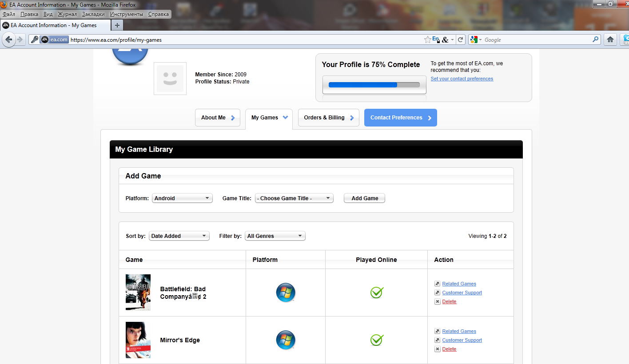The image size is (629, 364).
Task: Click the Related Games arrow icon for Battlefield
Action: click(x=437, y=284)
